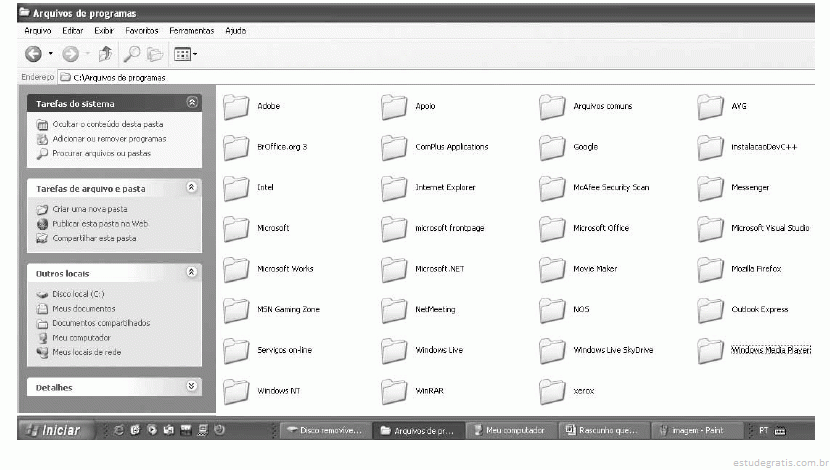Select the Messenger folder icon
Screen dimensions: 830x470
click(710, 188)
